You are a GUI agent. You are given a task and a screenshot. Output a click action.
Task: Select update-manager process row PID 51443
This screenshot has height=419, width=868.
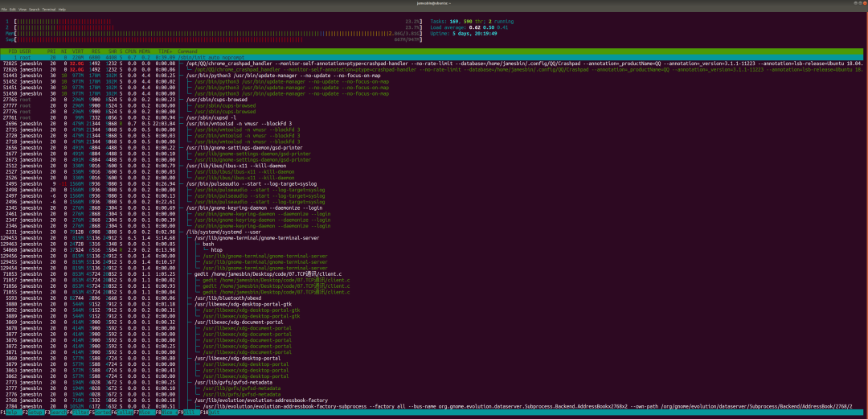pos(434,76)
